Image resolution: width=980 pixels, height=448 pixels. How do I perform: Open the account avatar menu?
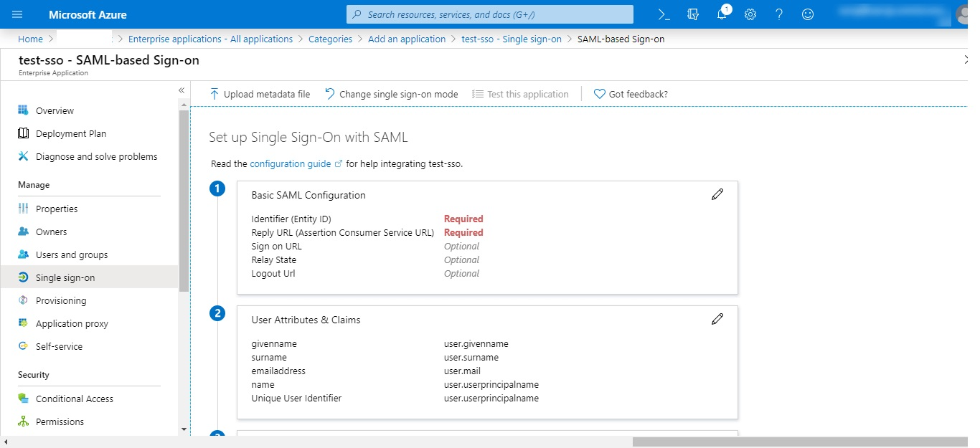coord(962,14)
